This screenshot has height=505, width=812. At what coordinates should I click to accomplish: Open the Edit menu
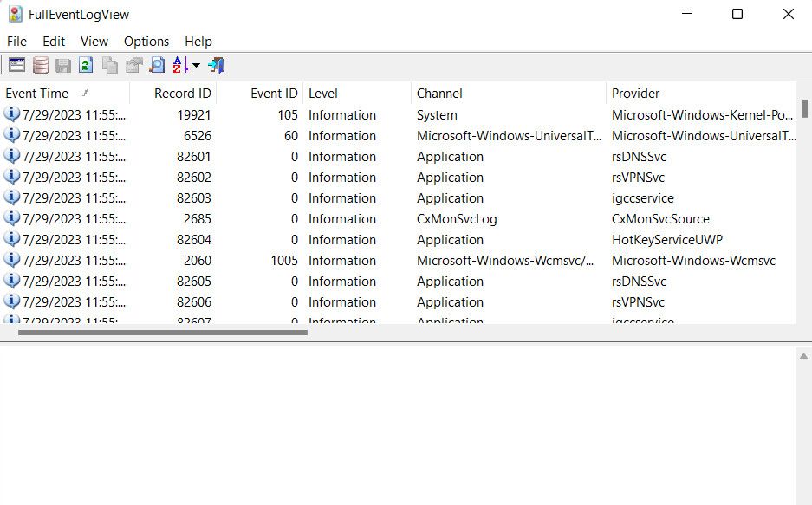53,41
